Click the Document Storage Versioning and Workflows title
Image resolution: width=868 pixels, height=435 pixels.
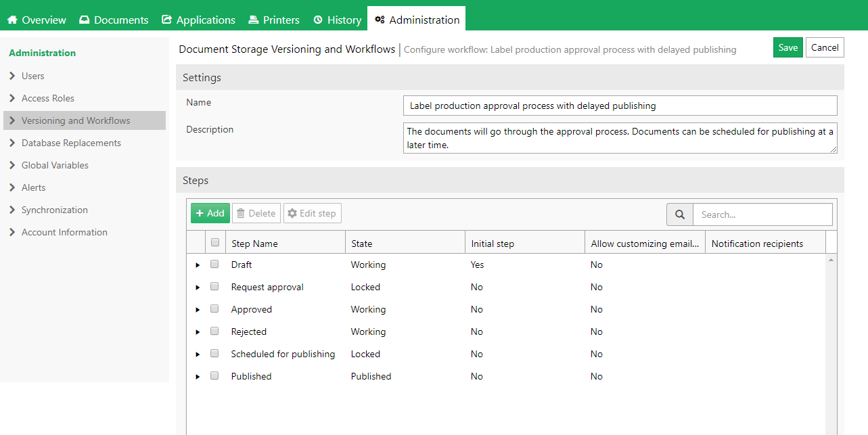point(287,49)
